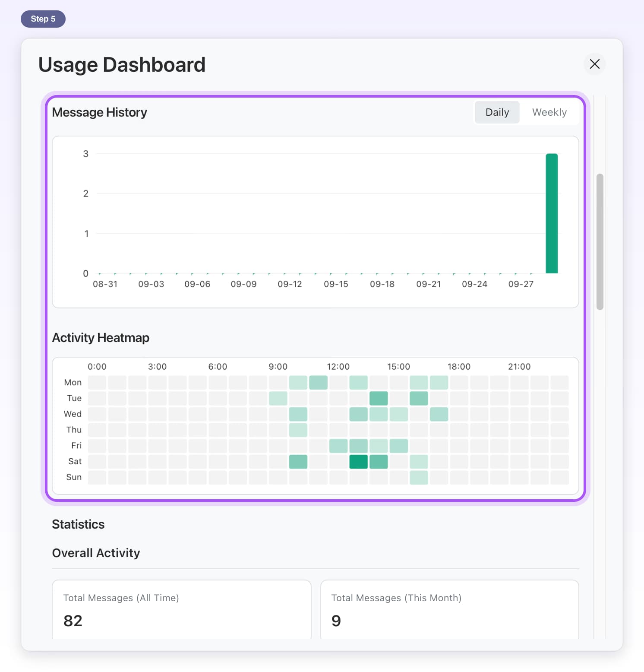644x672 pixels.
Task: Click the Mon row label in heatmap
Action: [73, 383]
